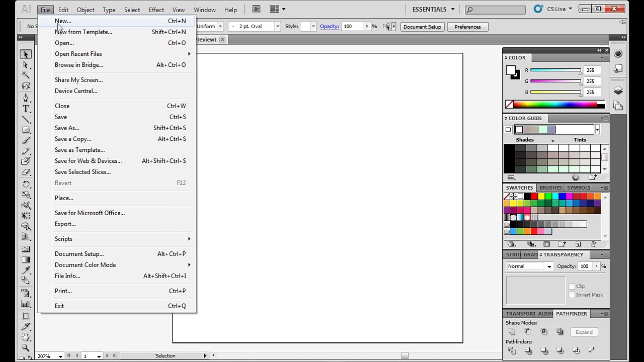Click the R red color slider
The width and height of the screenshot is (644, 362).
click(x=556, y=70)
